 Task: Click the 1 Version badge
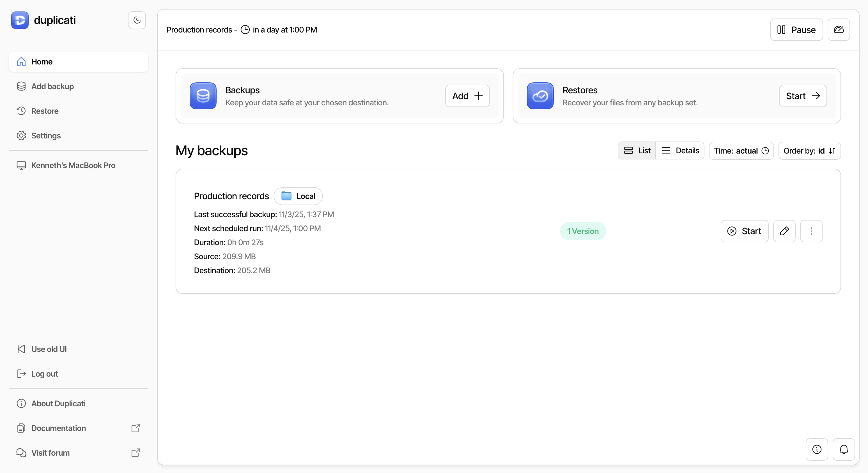pos(583,231)
